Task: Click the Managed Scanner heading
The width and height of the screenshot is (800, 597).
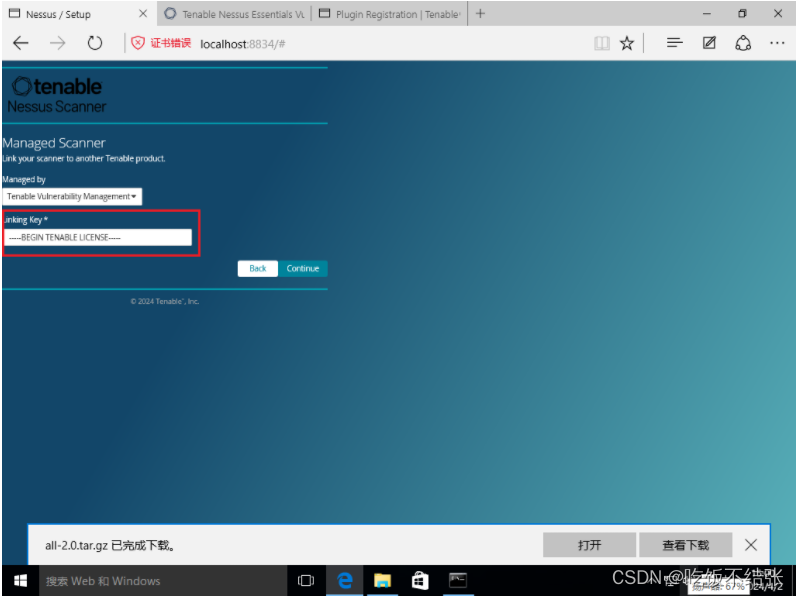Action: tap(54, 143)
